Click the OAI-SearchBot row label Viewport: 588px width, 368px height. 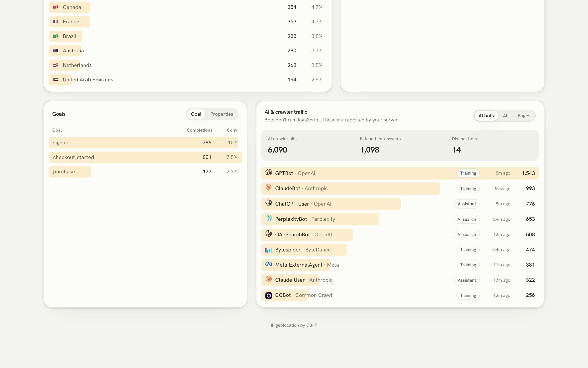[x=303, y=235]
